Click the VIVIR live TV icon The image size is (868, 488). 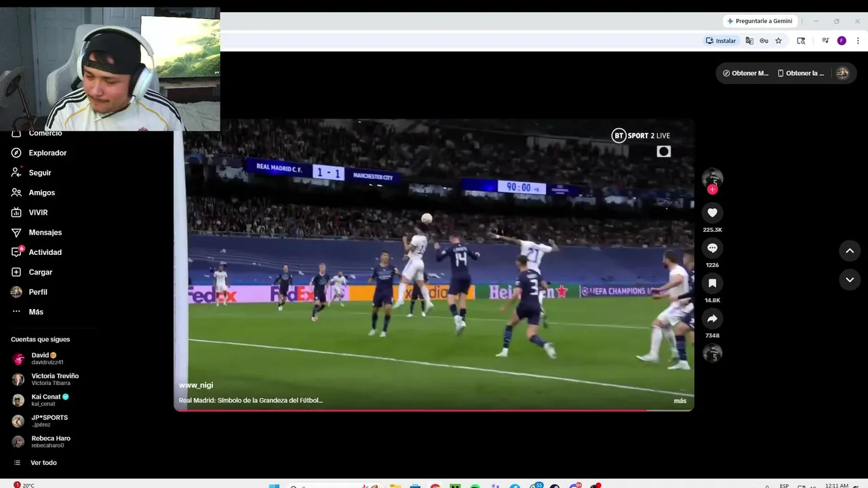pyautogui.click(x=16, y=212)
